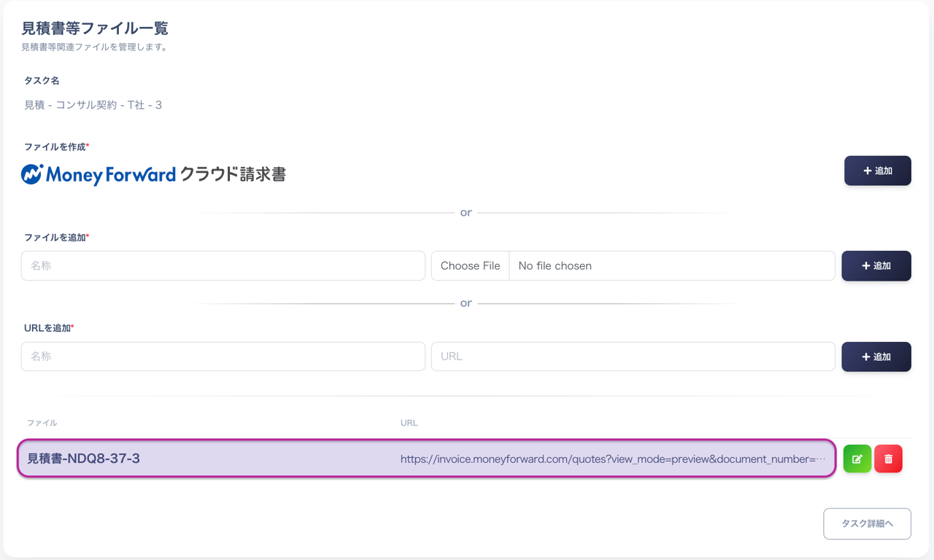Go to タスク詳細へ
This screenshot has width=934, height=560.
pos(867,524)
